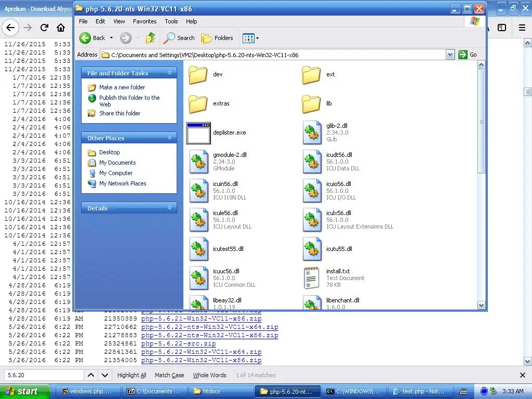Screen dimensions: 532x399
Task: Open the ext folder
Action: (x=311, y=75)
